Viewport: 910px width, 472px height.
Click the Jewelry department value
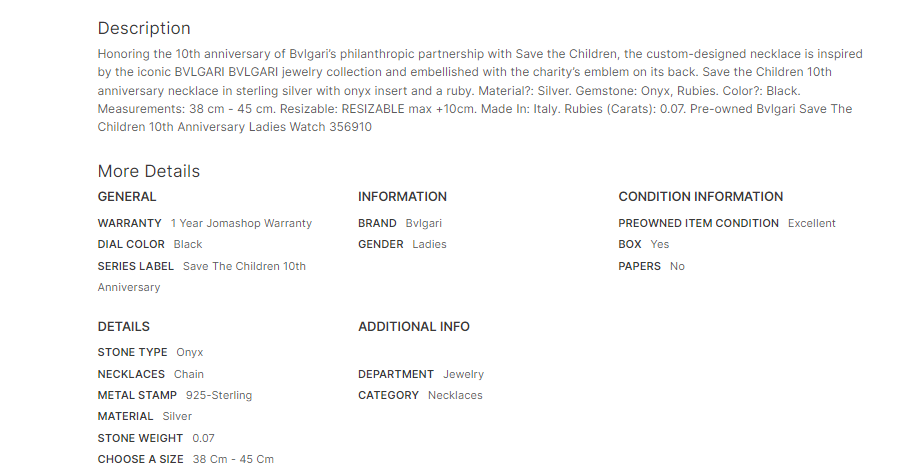pos(463,375)
